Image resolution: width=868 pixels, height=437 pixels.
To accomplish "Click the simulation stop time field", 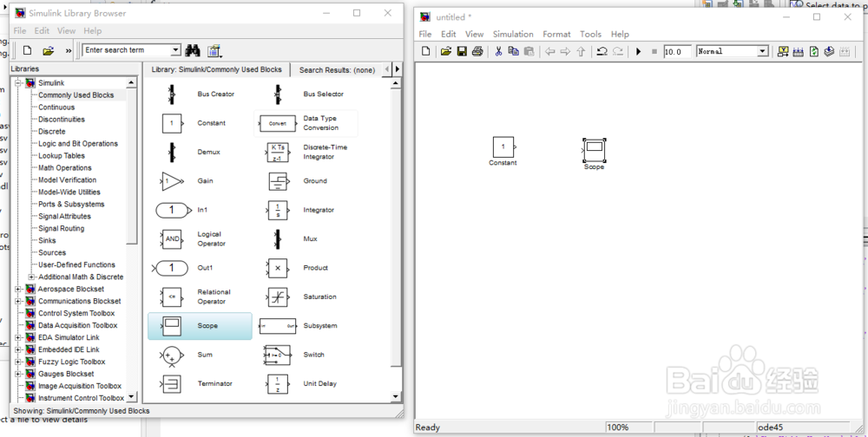I will click(x=677, y=51).
